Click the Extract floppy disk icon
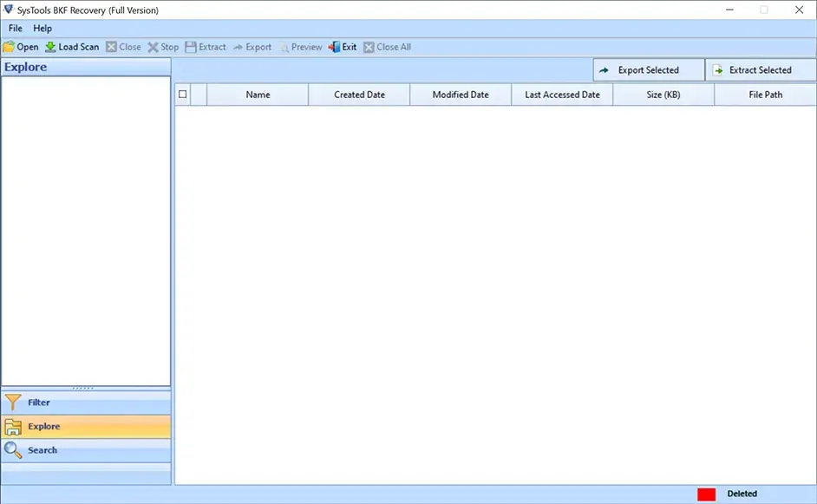This screenshot has height=504, width=817. pyautogui.click(x=191, y=47)
